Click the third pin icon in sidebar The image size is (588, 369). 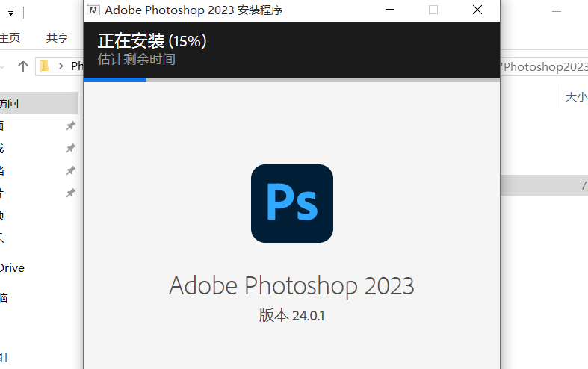pyautogui.click(x=70, y=170)
